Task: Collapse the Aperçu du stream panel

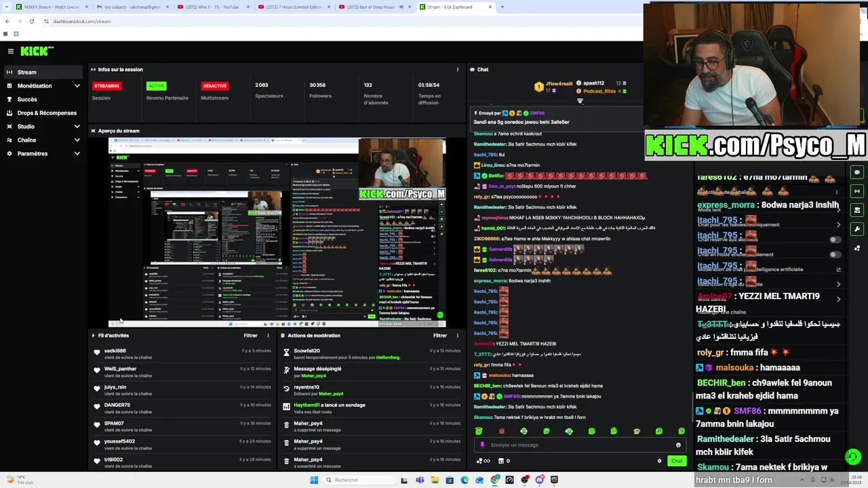Action: tap(94, 131)
